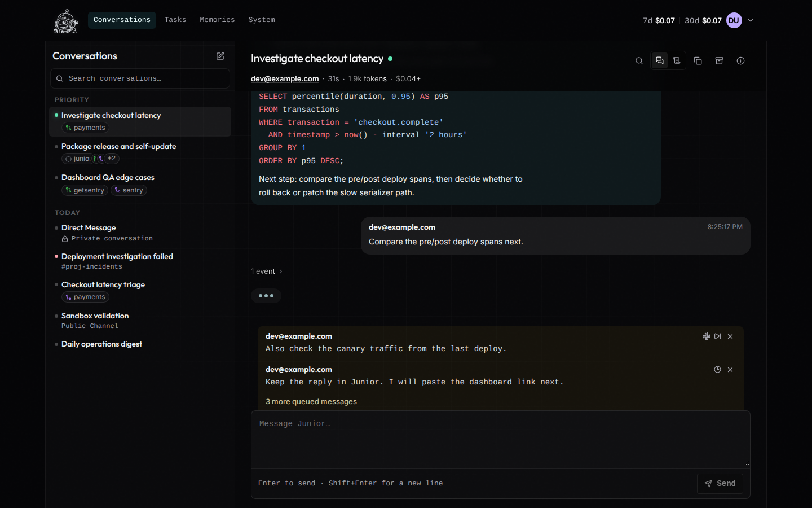Open Deployment investigation failed conversation
812x508 pixels.
coord(140,261)
